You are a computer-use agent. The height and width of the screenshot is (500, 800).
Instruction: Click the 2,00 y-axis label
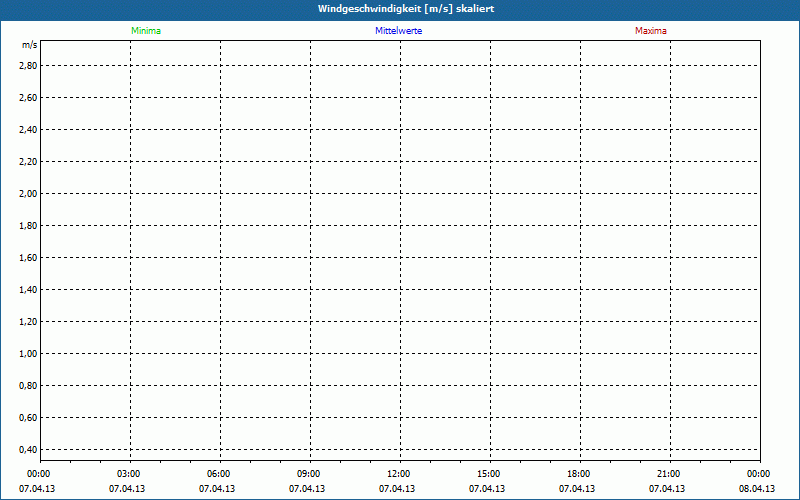(28, 193)
